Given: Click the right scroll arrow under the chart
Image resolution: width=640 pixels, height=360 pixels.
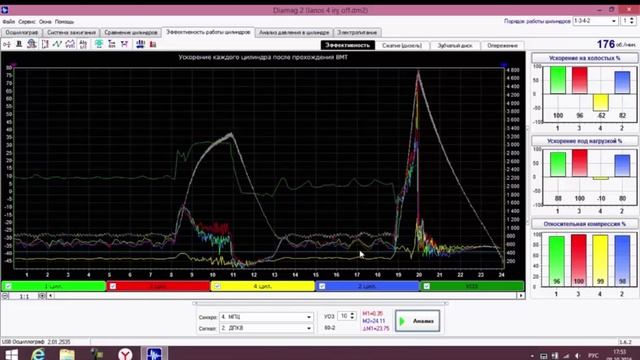Looking at the screenshot, I should coord(521,296).
